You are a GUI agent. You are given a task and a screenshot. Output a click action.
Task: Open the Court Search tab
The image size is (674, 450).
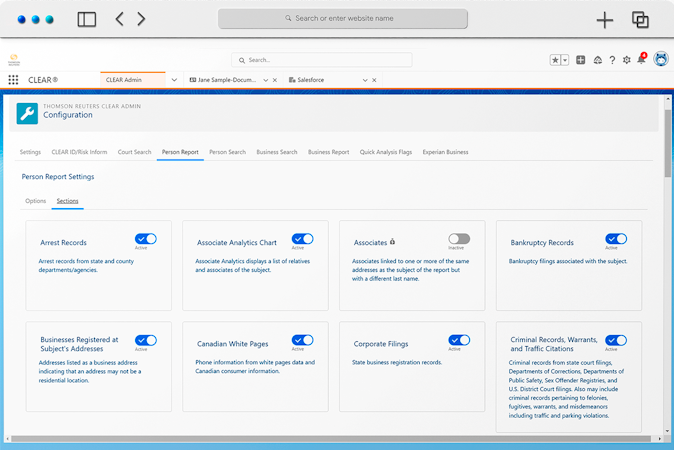pos(135,152)
